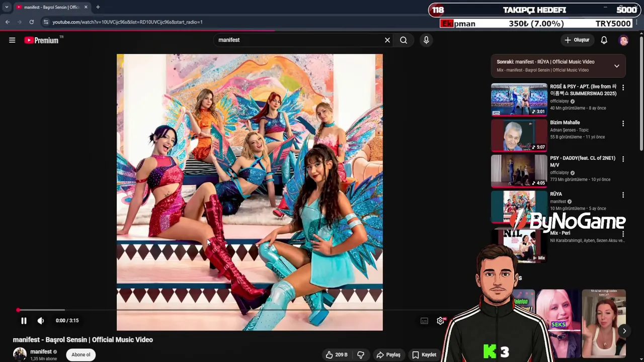Pause the video playback

click(24, 320)
